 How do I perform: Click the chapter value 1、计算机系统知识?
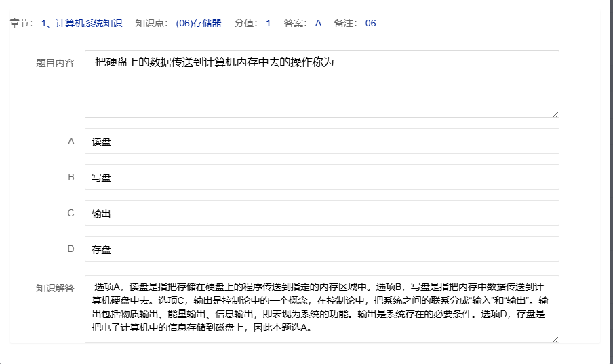[x=81, y=23]
